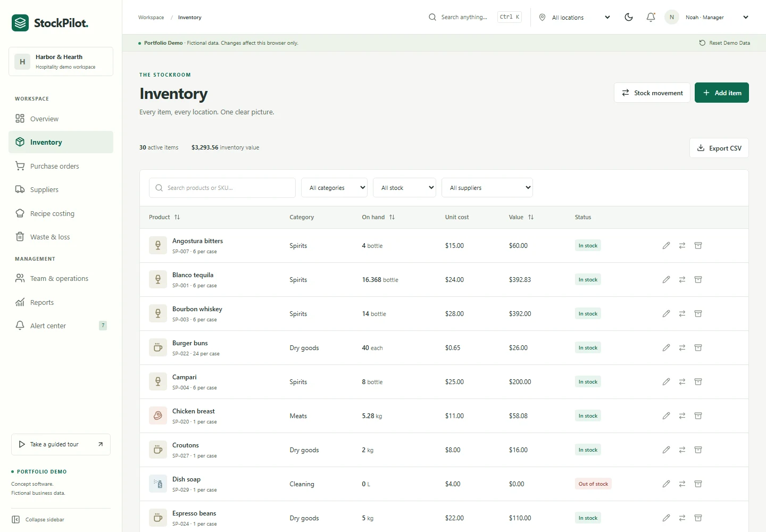
Task: Open the All locations selector
Action: point(575,18)
